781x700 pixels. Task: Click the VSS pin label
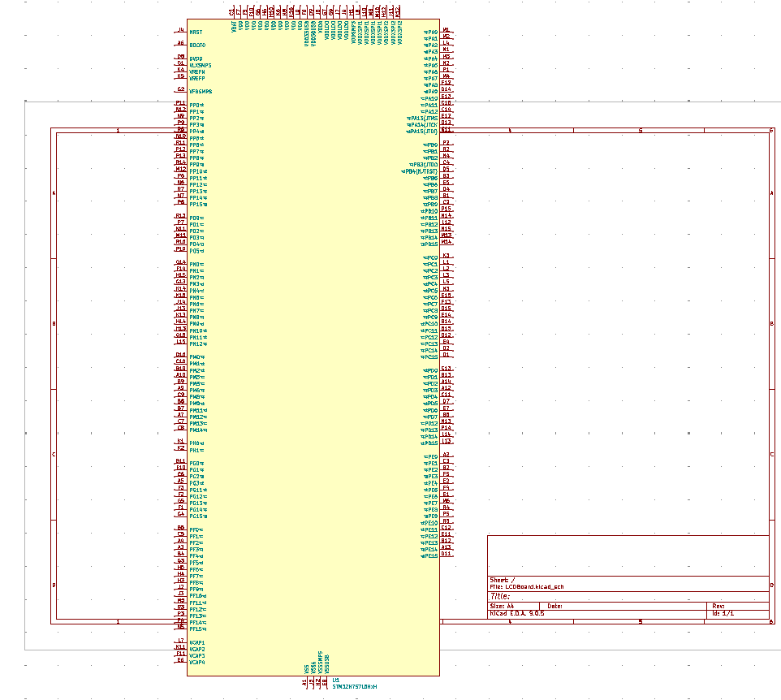coord(306,669)
